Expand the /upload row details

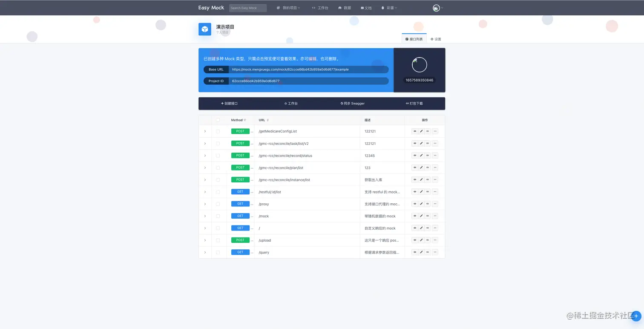205,240
